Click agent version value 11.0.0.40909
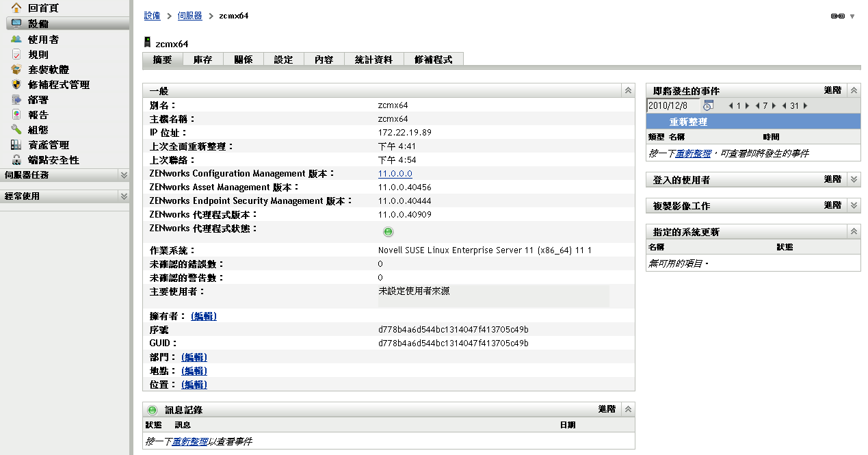868x455 pixels. [x=405, y=215]
